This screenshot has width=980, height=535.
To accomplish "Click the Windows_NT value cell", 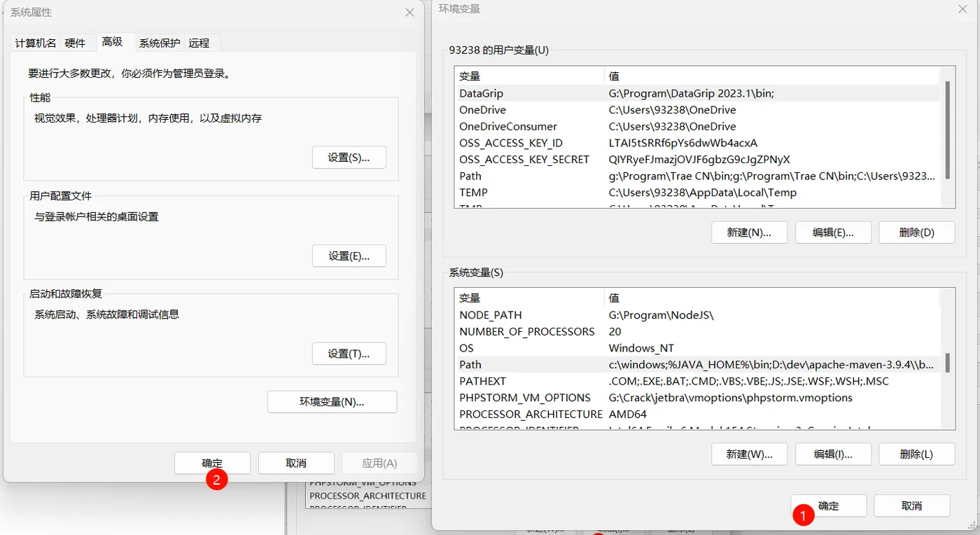I will point(641,348).
